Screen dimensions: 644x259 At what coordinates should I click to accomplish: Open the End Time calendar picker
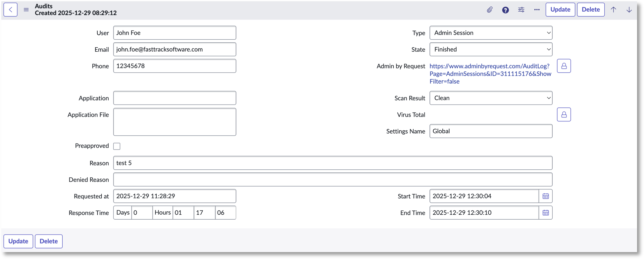coord(546,213)
